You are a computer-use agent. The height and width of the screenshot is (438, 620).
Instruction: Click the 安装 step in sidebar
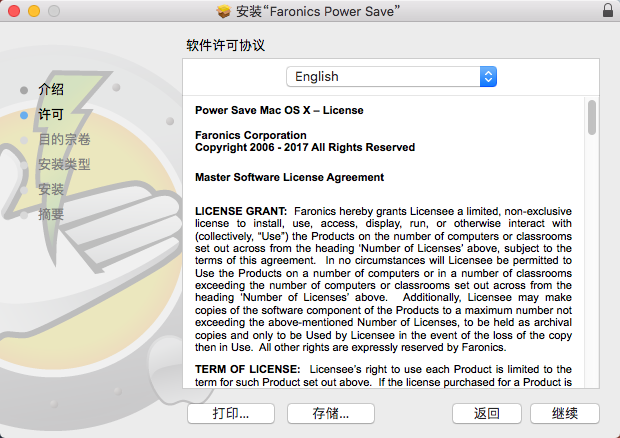pyautogui.click(x=51, y=189)
